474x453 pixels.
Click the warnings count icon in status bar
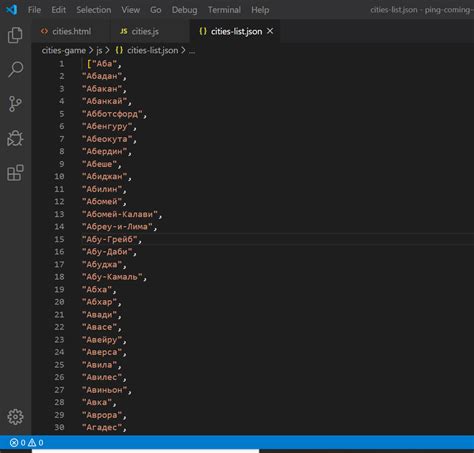32,443
